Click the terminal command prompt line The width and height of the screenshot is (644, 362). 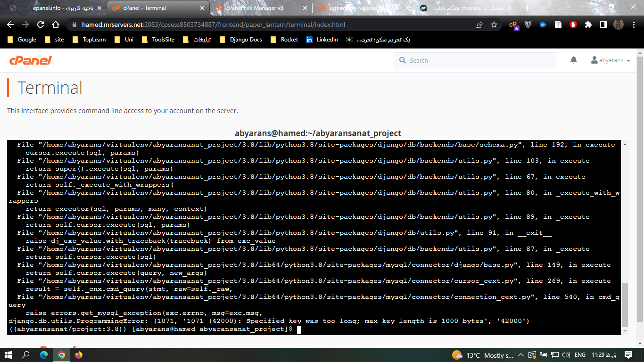coord(154,329)
